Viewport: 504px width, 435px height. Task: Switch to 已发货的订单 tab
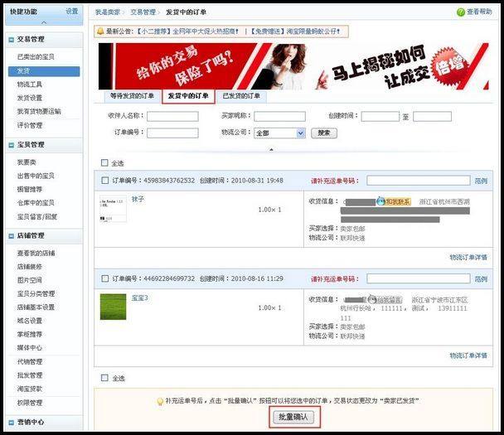241,96
